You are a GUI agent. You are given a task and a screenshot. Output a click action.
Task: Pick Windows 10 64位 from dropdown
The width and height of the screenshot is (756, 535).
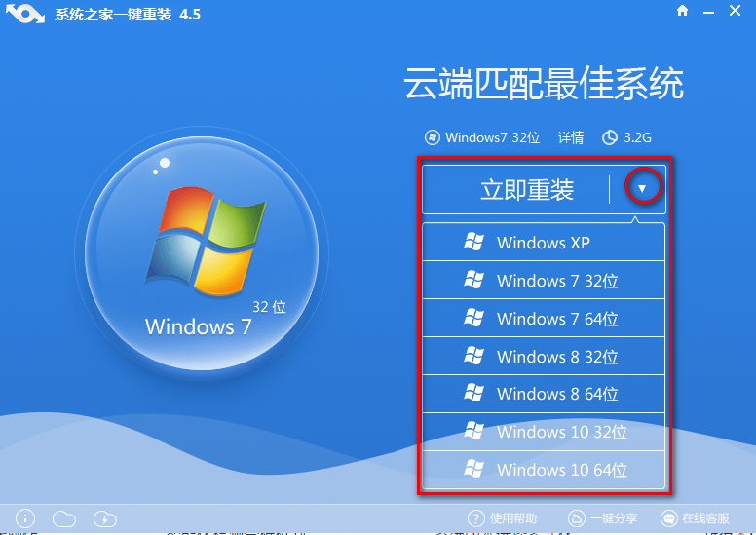coord(543,470)
